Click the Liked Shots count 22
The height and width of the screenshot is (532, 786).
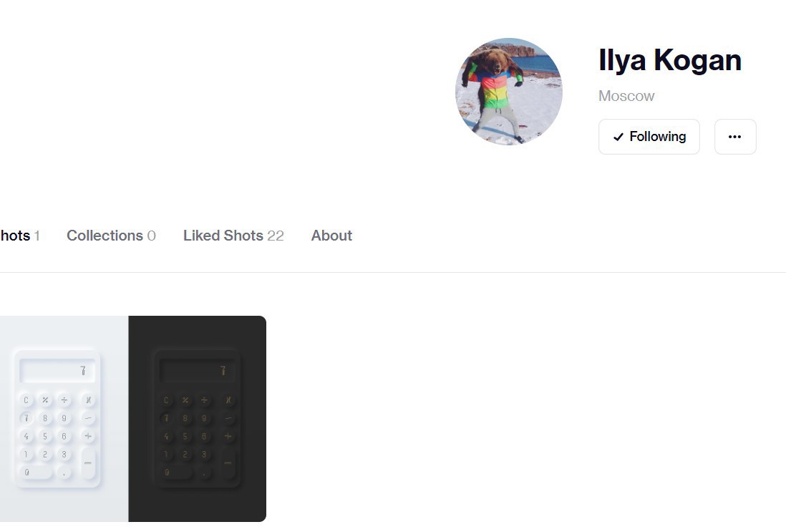tap(276, 236)
